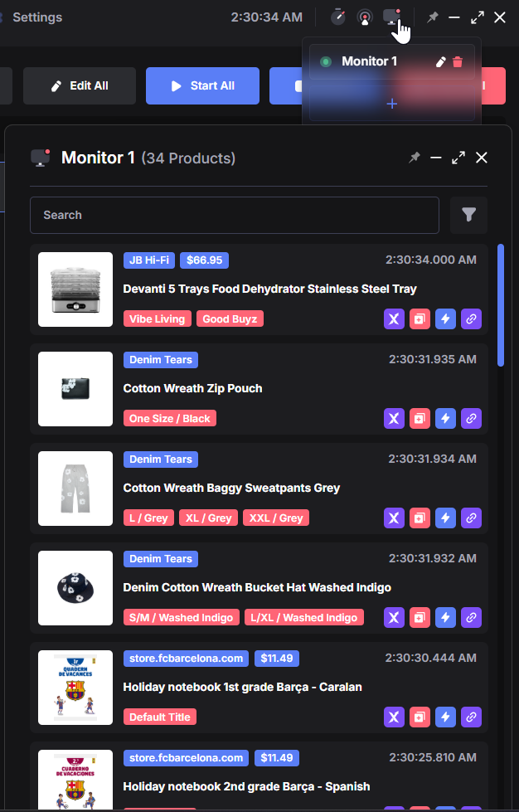Click the JB Hi-Fi store tag
The image size is (519, 812).
click(x=149, y=260)
